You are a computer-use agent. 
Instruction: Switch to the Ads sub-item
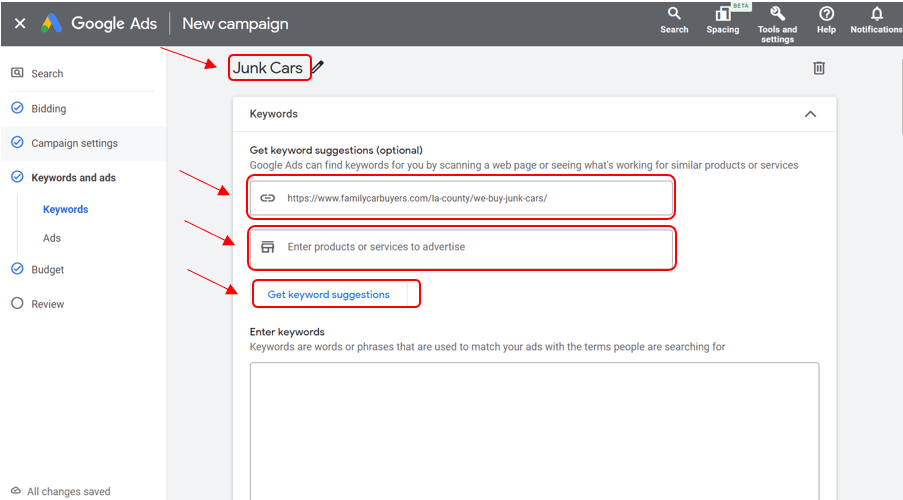coord(52,238)
